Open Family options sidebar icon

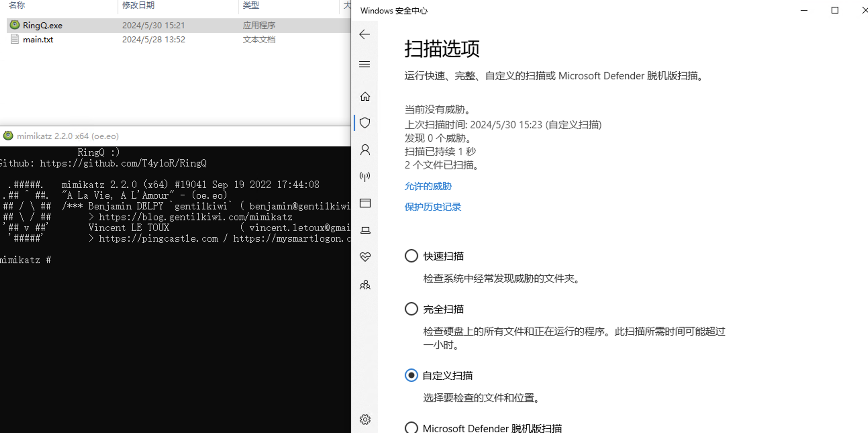click(365, 285)
